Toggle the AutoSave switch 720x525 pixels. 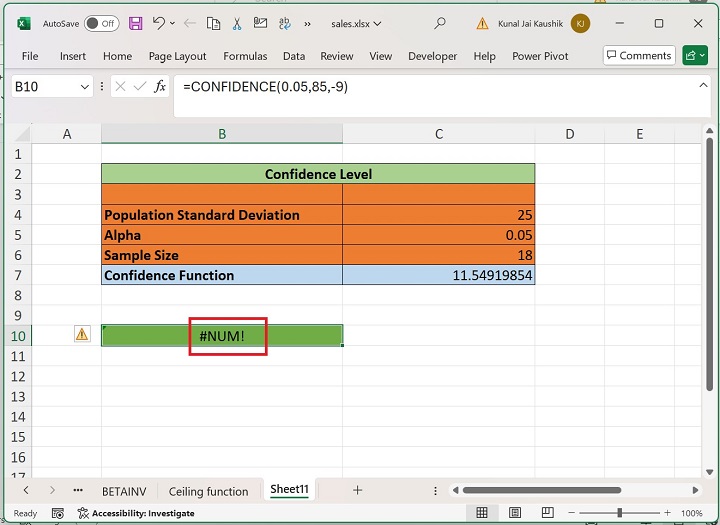[x=100, y=23]
